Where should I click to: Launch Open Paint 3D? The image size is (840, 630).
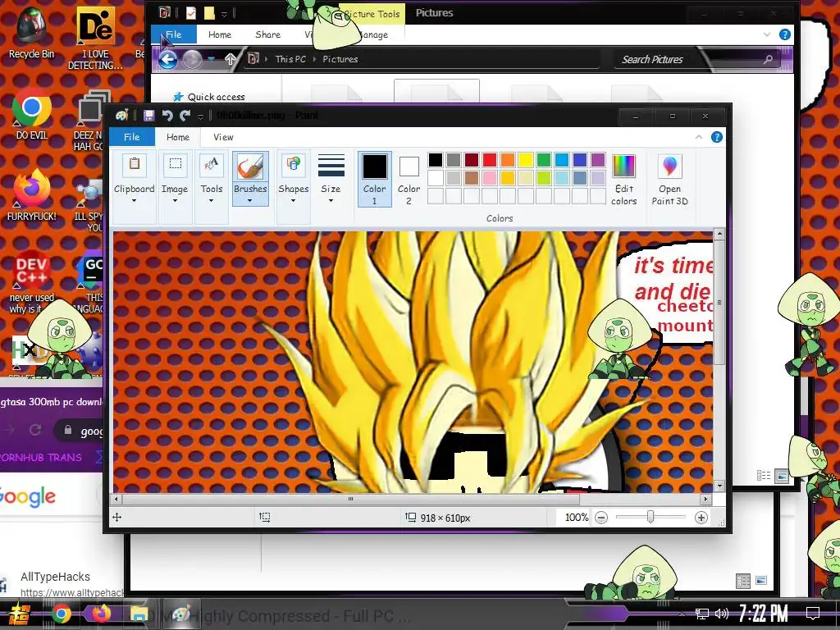[669, 180]
